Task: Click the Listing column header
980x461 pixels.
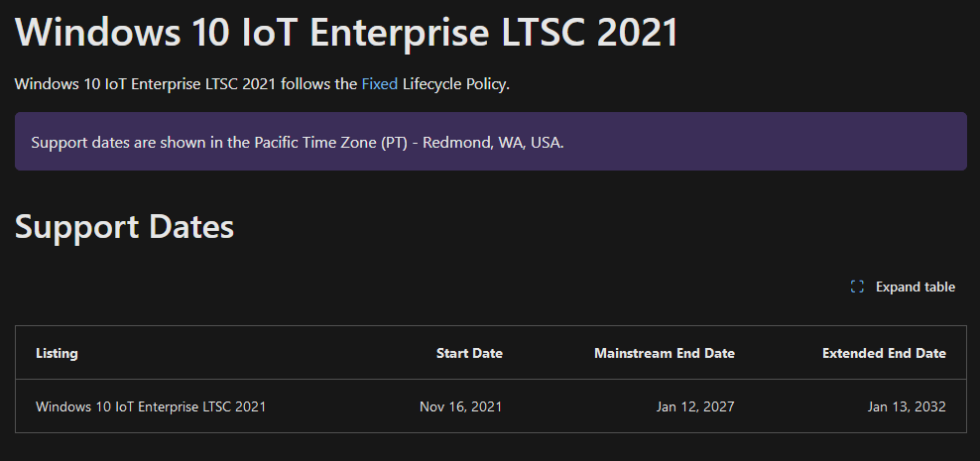Action: coord(57,353)
